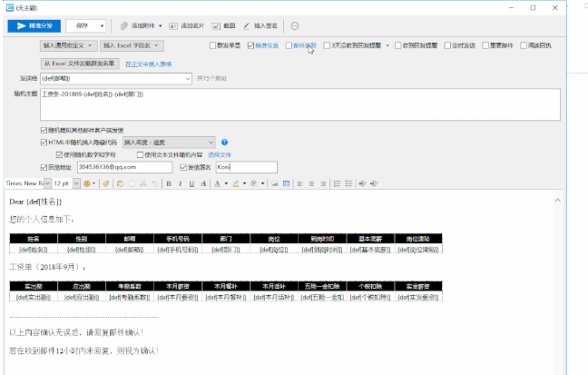This screenshot has width=588, height=375.
Task: Enable the 群发单显 checkbox
Action: point(213,44)
